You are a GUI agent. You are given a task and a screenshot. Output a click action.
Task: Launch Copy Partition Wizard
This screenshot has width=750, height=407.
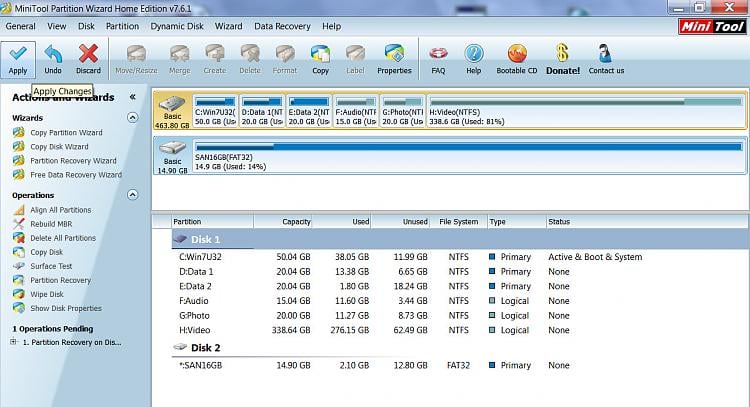point(66,132)
